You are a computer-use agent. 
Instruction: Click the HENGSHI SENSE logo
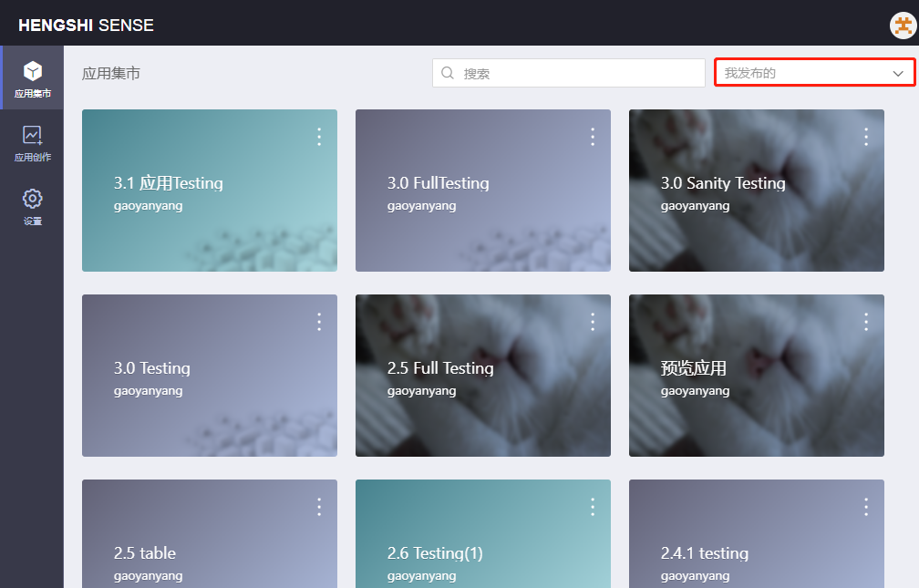pos(86,26)
